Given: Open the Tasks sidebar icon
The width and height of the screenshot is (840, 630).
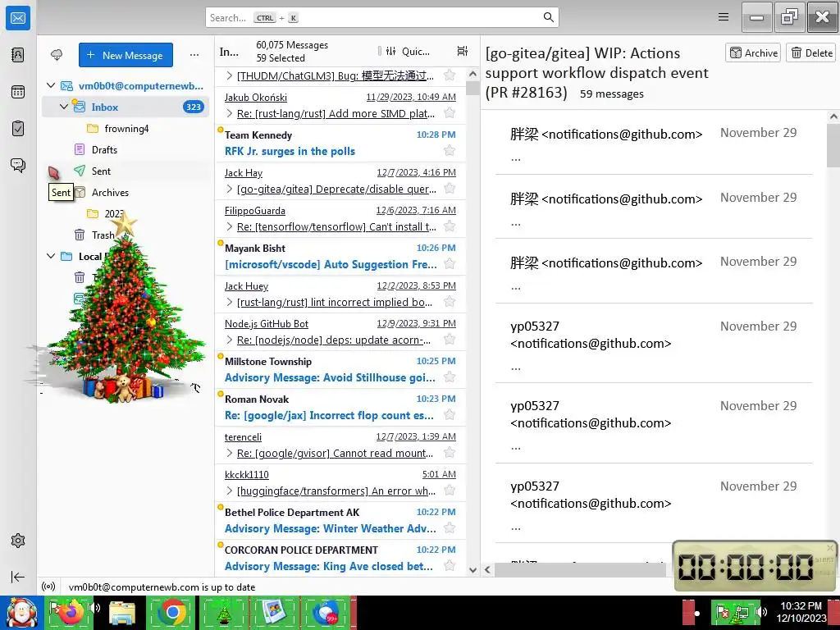Looking at the screenshot, I should 18,129.
